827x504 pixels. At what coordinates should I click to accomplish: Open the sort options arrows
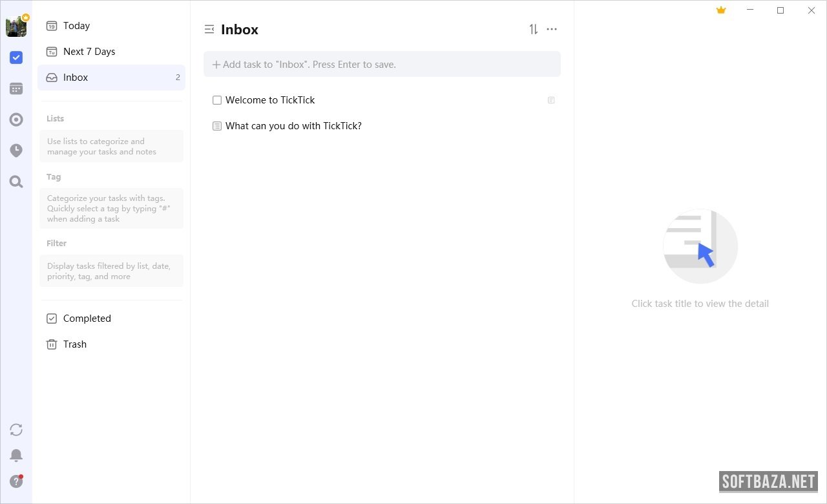(x=533, y=29)
